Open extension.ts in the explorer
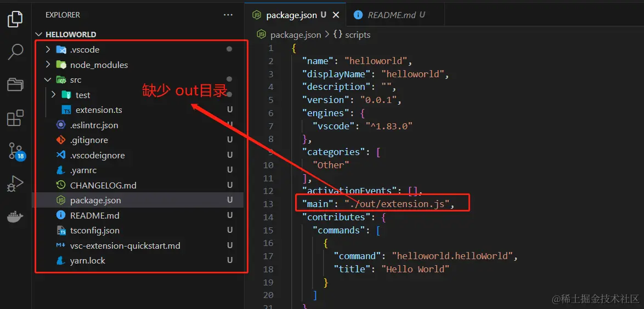The image size is (644, 309). pyautogui.click(x=99, y=110)
